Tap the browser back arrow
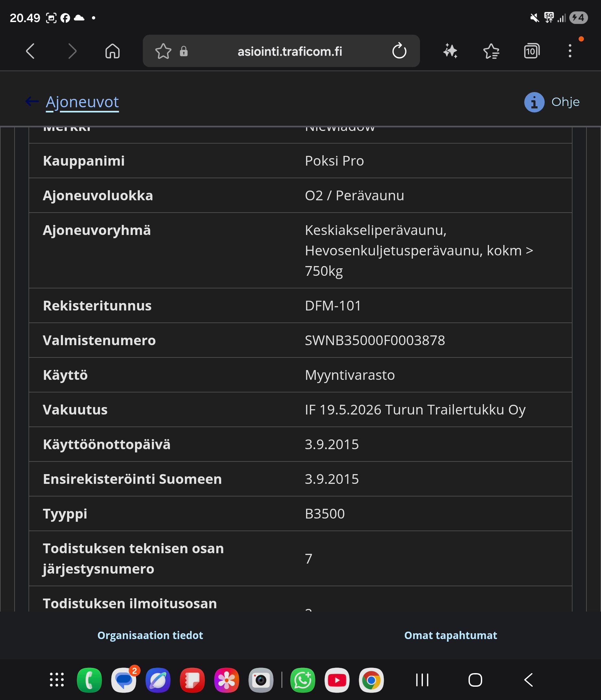Screen dimensions: 601x700 30,51
